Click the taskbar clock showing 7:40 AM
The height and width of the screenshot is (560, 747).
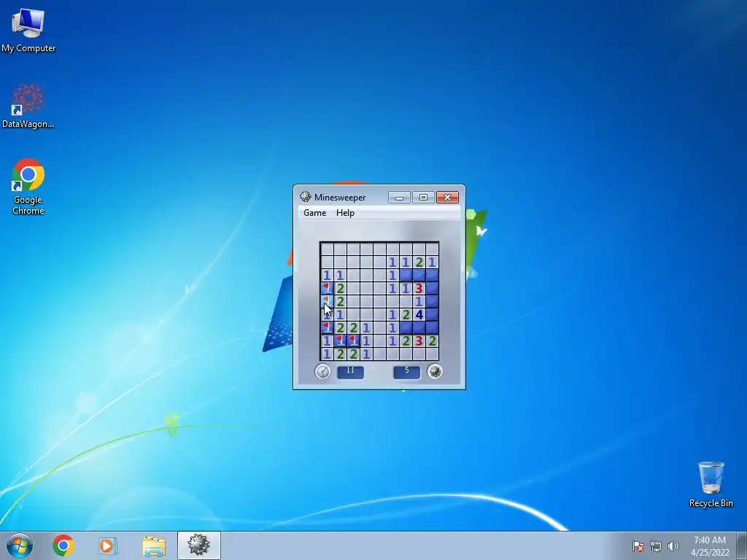[710, 546]
